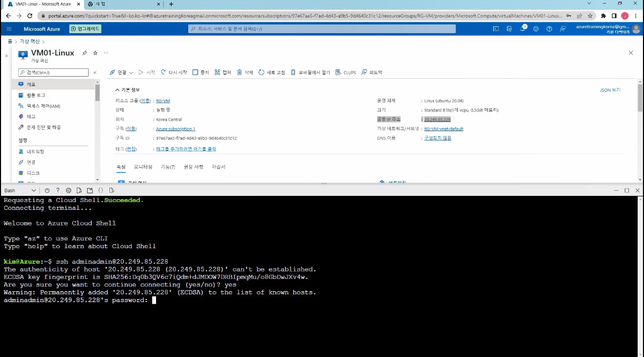
Task: Collapse the resource menu with double chevron
Action: coord(95,73)
